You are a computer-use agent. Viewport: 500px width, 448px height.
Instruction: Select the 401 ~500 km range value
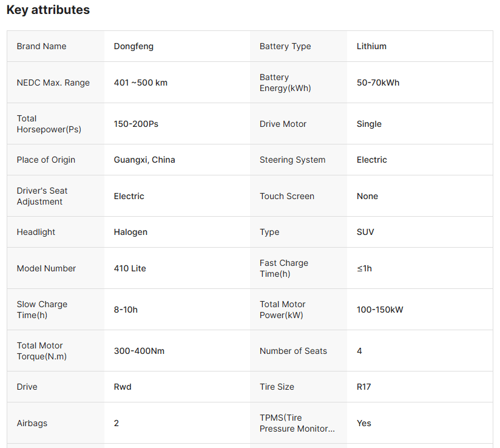pos(140,83)
